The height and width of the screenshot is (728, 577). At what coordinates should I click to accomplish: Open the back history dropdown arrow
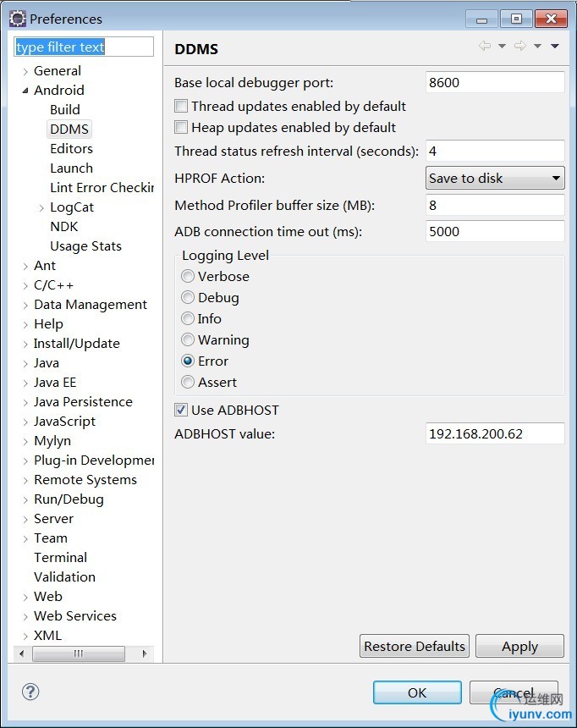502,46
